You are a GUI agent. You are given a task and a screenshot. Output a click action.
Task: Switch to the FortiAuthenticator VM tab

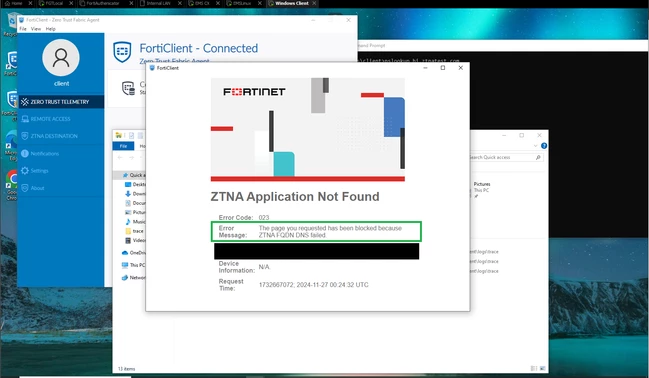[102, 3]
